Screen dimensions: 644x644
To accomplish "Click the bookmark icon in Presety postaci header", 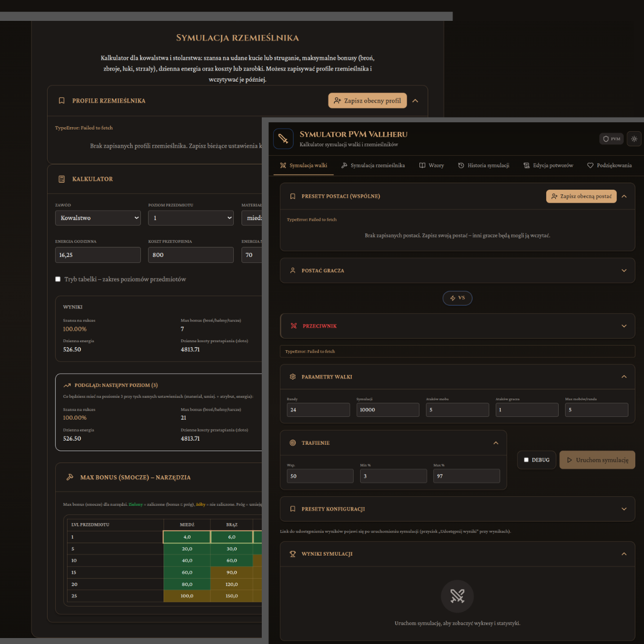I will pos(292,196).
